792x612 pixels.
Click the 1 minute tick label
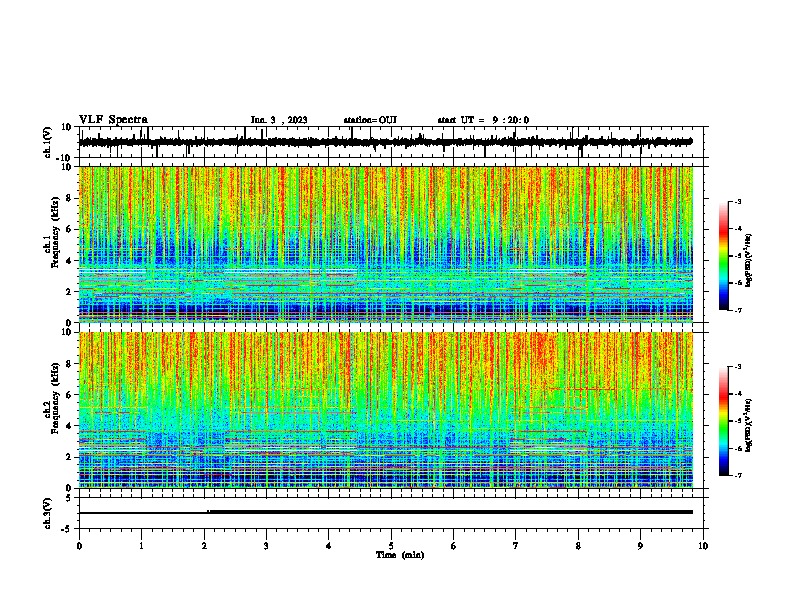tap(141, 546)
